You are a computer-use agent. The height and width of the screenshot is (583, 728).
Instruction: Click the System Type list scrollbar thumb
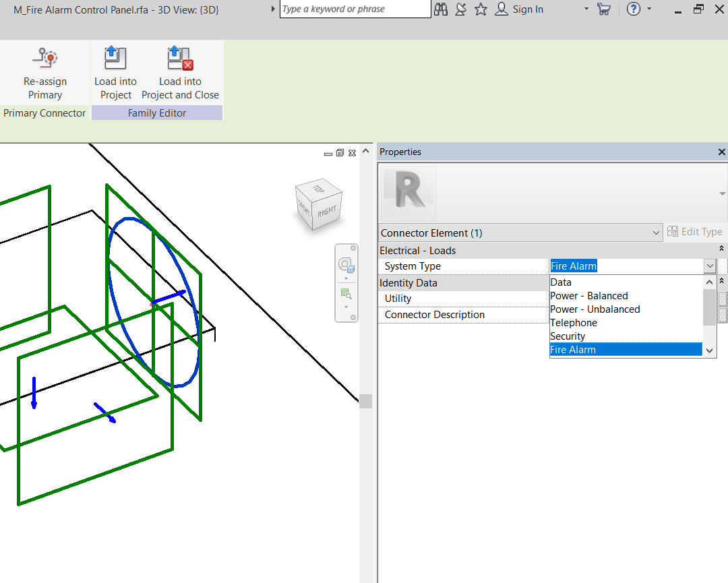point(709,307)
